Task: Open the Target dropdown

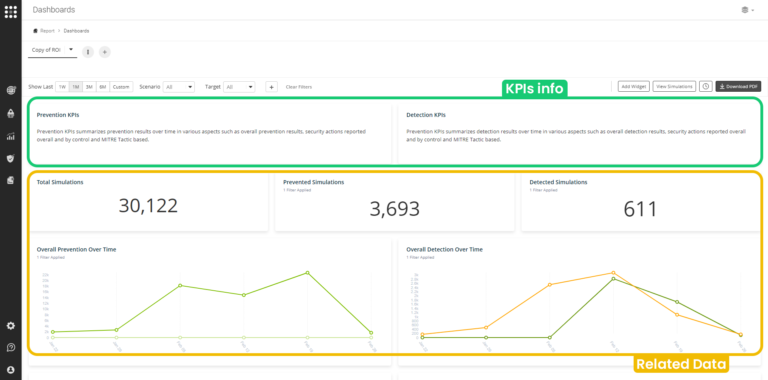Action: tap(240, 87)
